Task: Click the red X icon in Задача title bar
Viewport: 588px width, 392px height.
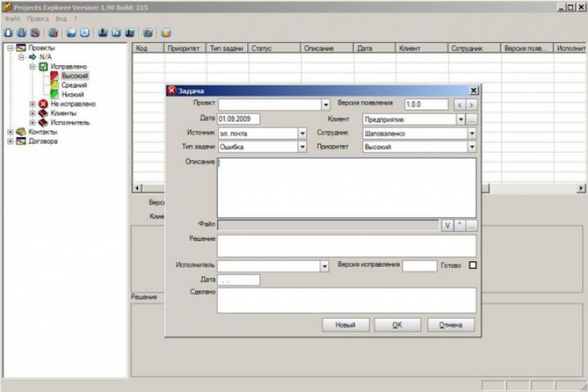Action: [x=171, y=91]
